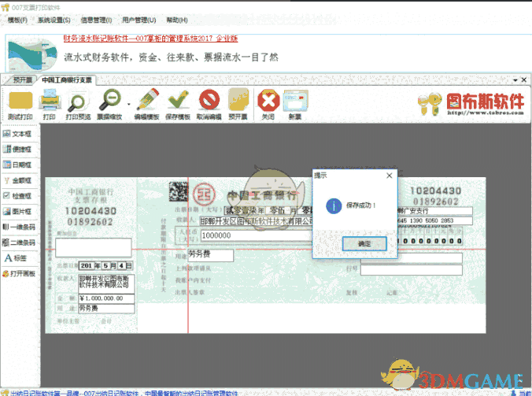Click the digit amount boxes 0000000
The image size is (532, 396).
(x=429, y=241)
